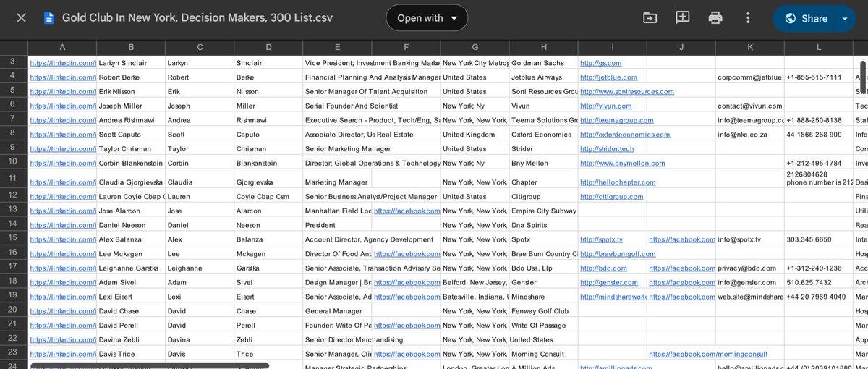Open the LinkedIn link in Scott Caputo's row
Image resolution: width=868 pixels, height=369 pixels.
[63, 135]
